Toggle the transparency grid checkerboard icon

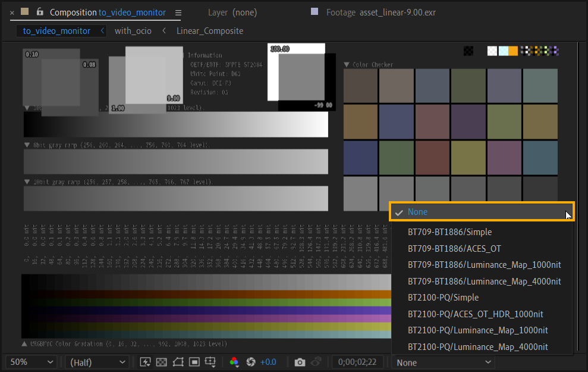[x=162, y=362]
